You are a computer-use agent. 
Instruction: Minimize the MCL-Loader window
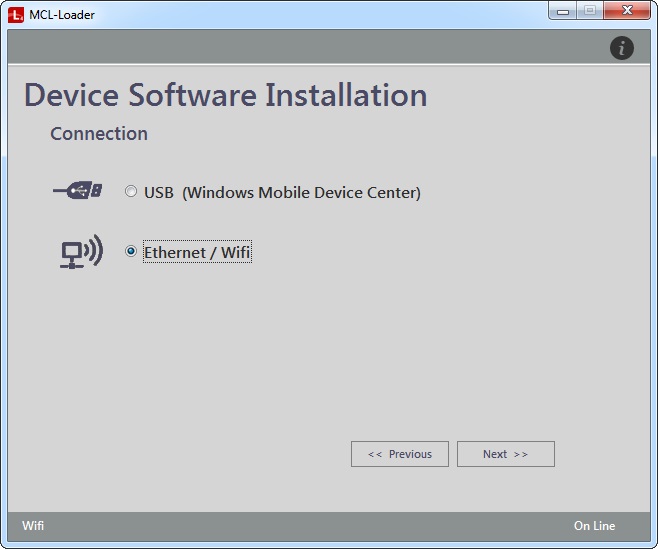click(x=563, y=10)
